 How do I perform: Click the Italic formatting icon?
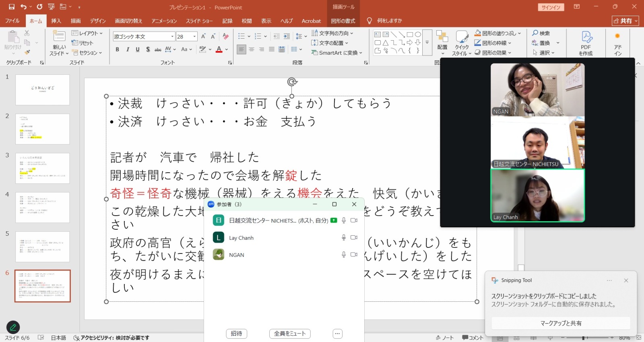[x=128, y=49]
